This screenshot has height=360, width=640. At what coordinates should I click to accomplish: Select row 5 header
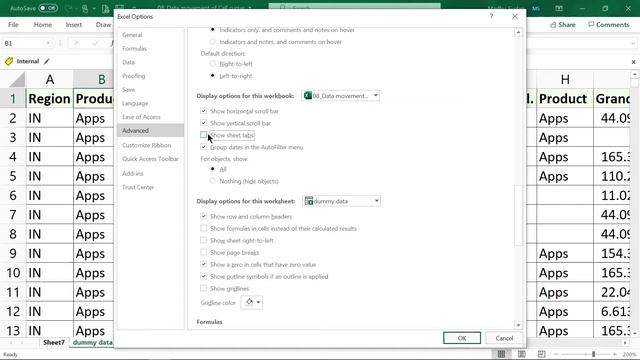tap(13, 176)
